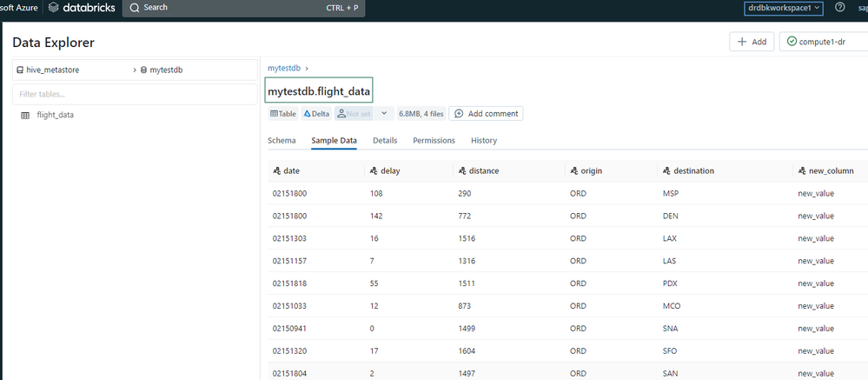The image size is (868, 380).
Task: Click the Databricks logo icon
Action: click(54, 8)
